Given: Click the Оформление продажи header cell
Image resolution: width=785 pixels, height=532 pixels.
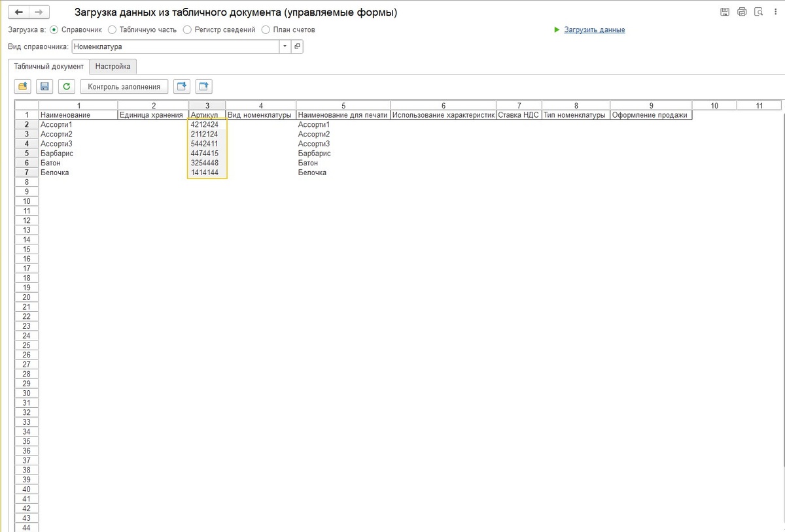Looking at the screenshot, I should (651, 115).
